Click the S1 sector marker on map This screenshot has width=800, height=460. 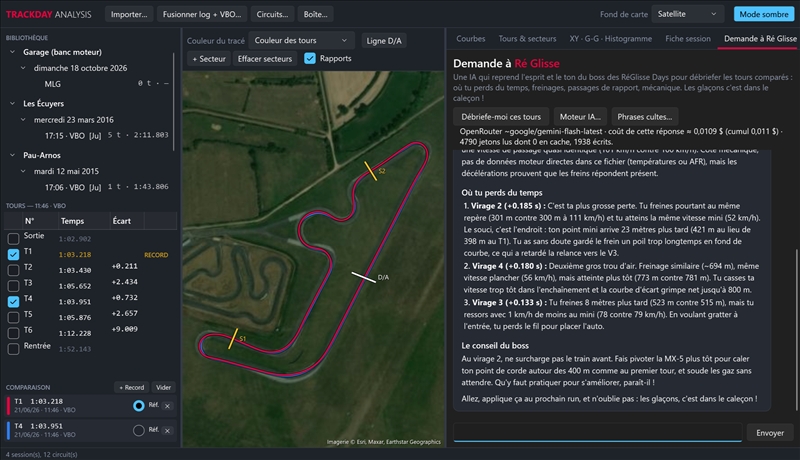233,339
